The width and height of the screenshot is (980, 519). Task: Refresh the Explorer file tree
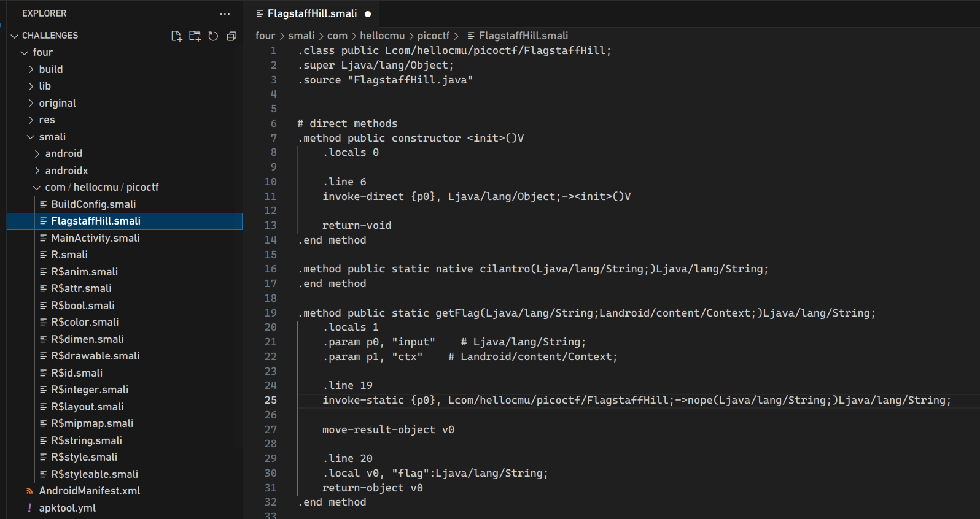[213, 36]
